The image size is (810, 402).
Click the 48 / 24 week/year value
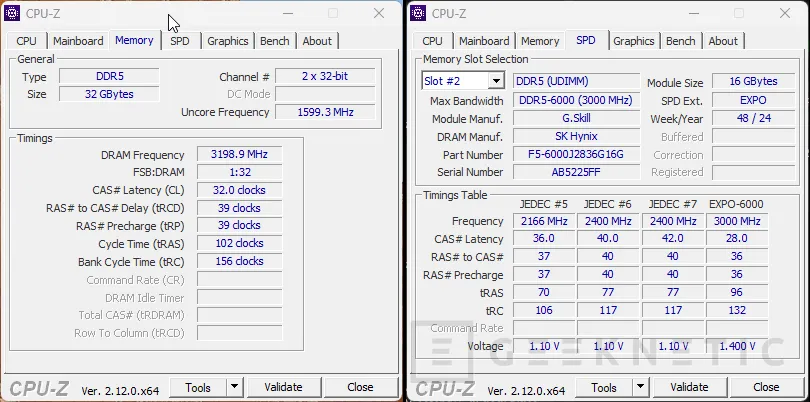pos(754,118)
